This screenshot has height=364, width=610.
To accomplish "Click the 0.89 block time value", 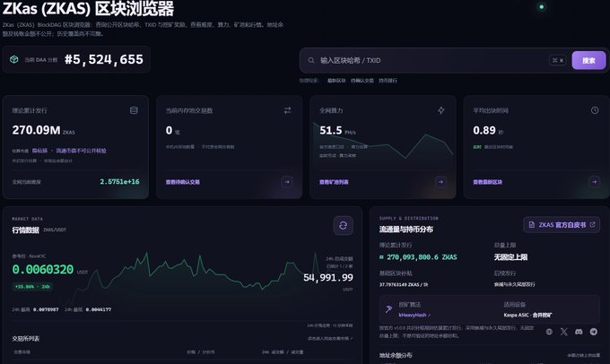I will tap(484, 130).
